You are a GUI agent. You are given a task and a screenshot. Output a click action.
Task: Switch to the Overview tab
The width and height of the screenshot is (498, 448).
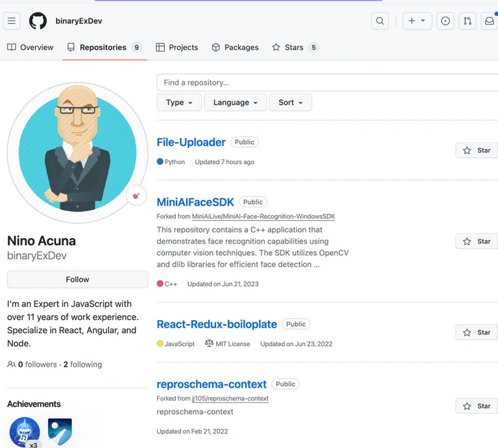pyautogui.click(x=30, y=47)
